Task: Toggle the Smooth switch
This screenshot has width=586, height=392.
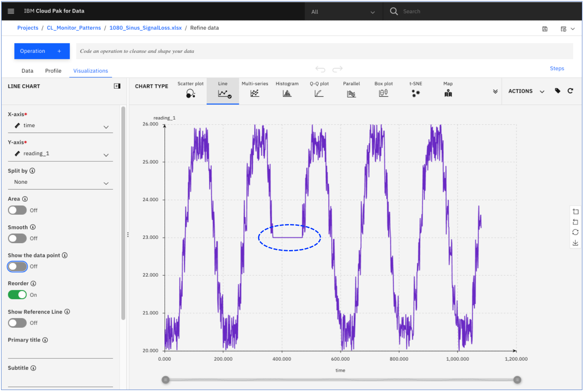Action: (x=17, y=238)
